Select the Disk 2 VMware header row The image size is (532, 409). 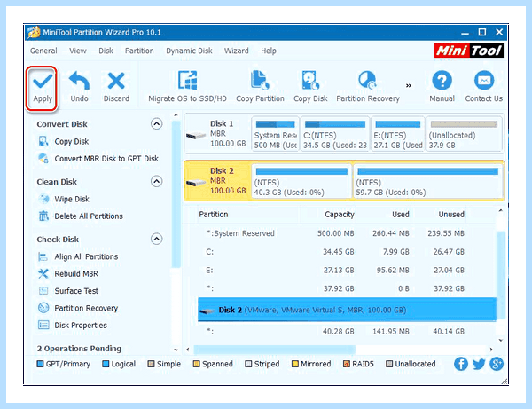pyautogui.click(x=347, y=310)
